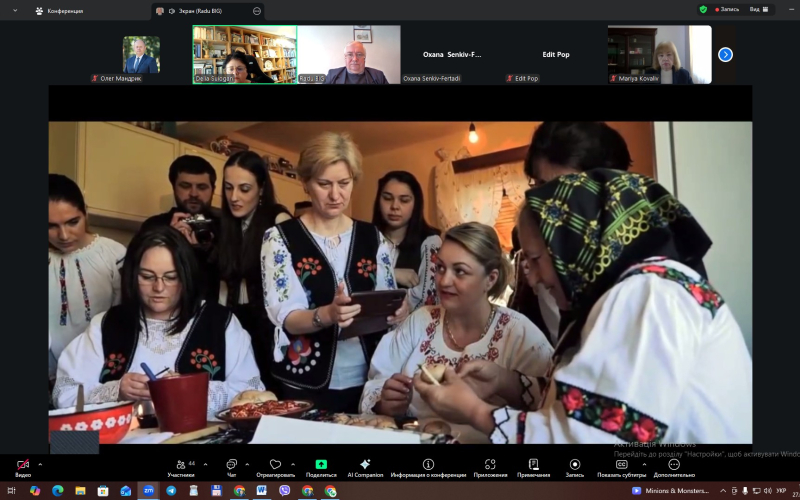
Task: Toggle Показать субтитры captions
Action: tap(621, 467)
